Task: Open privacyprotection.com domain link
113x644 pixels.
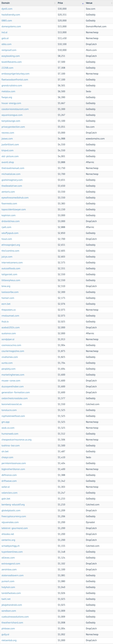Action: click(x=13, y=127)
